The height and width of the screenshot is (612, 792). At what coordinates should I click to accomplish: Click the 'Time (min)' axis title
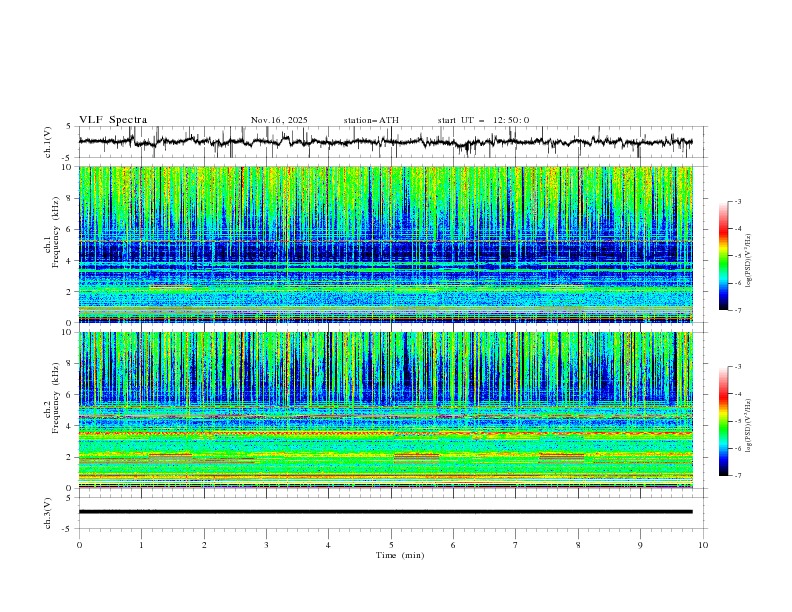coord(400,555)
